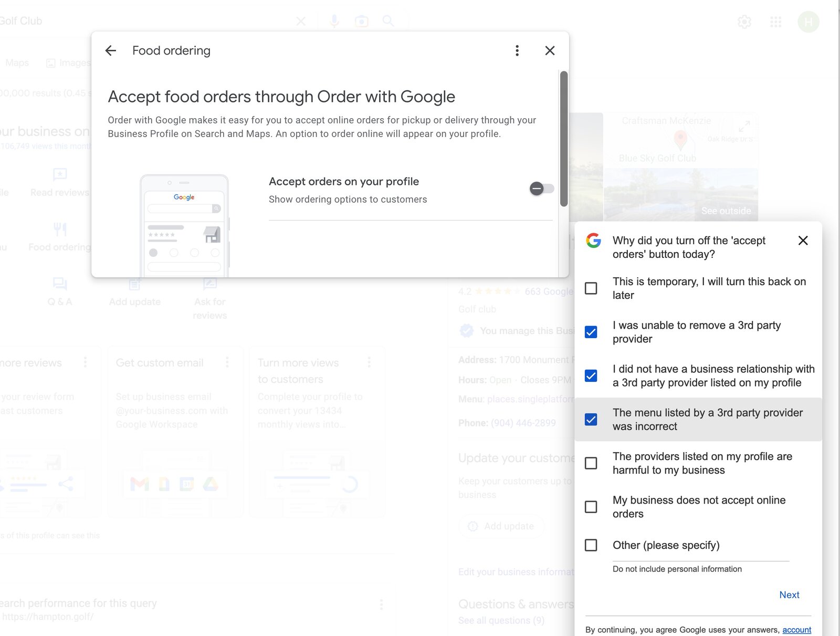Open settings gear in background page
840x636 pixels.
pos(744,22)
